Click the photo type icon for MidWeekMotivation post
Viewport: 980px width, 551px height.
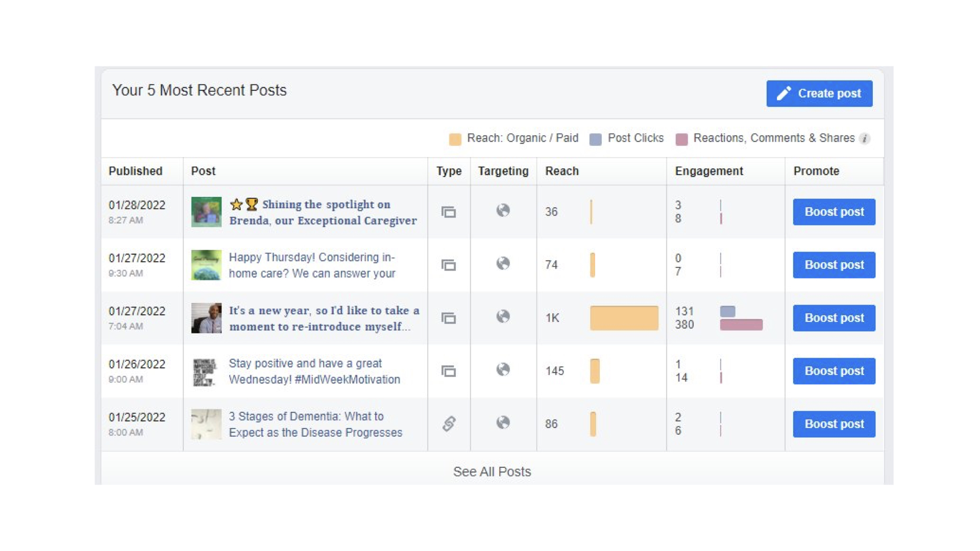(x=448, y=371)
